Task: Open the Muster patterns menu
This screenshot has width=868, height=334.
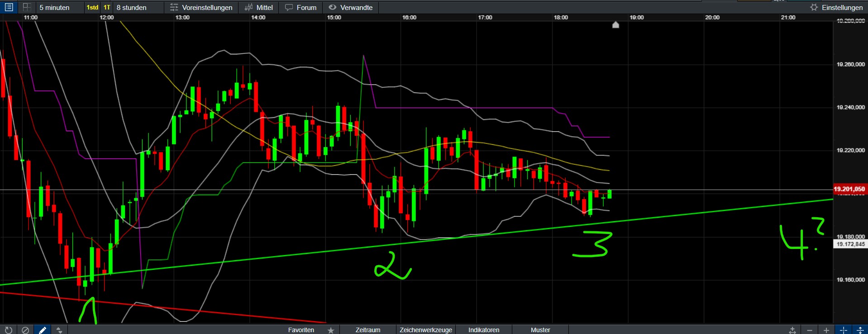Action: [x=540, y=330]
